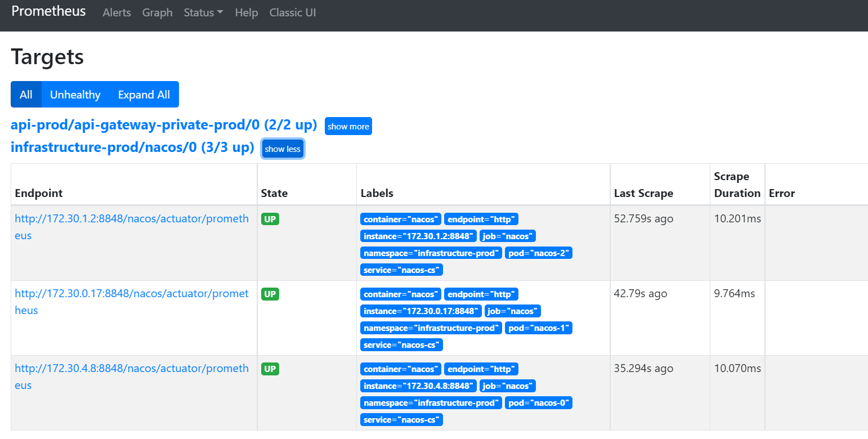This screenshot has height=439, width=868.
Task: Open the Prometheus home brand link
Action: pos(48,11)
